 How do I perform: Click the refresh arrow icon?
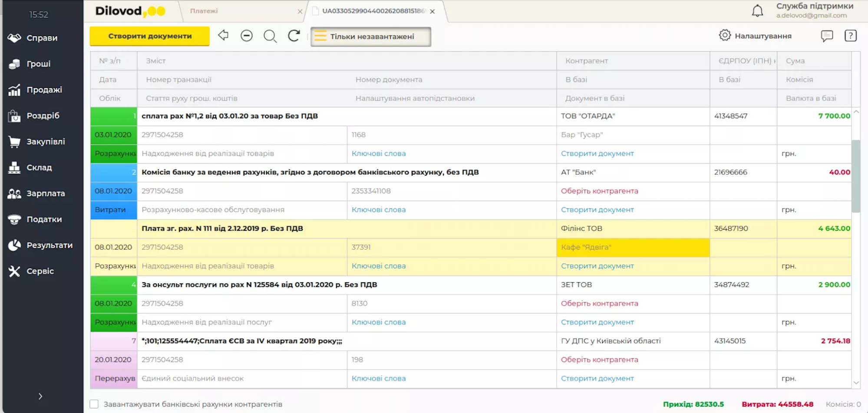tap(294, 36)
